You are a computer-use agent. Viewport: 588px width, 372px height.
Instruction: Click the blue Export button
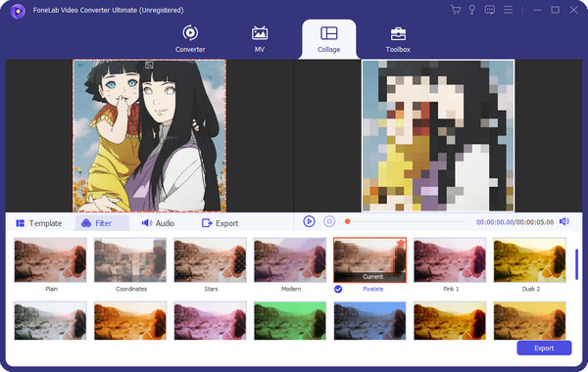click(544, 349)
